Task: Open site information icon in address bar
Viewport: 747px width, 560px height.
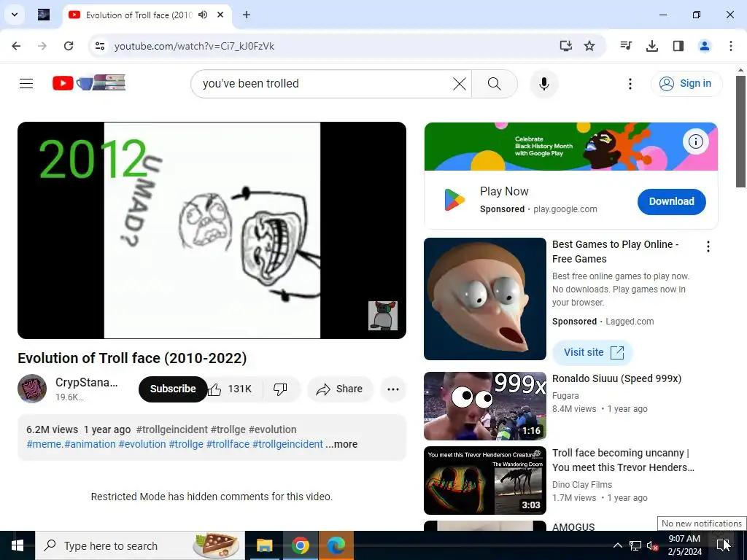Action: [100, 46]
